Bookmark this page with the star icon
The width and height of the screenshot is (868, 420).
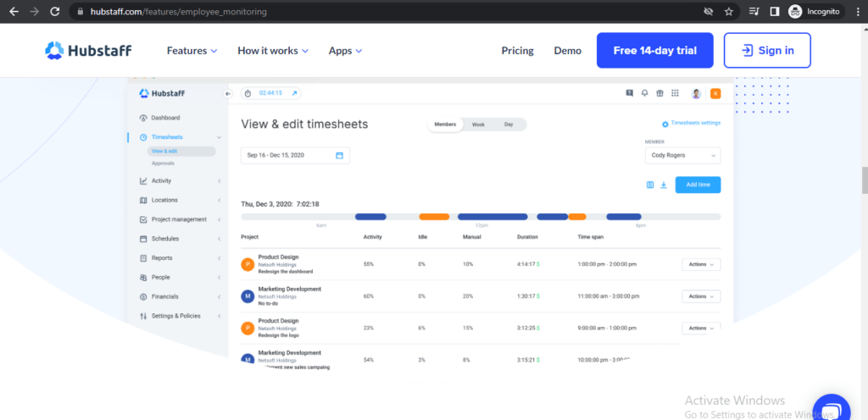(728, 12)
